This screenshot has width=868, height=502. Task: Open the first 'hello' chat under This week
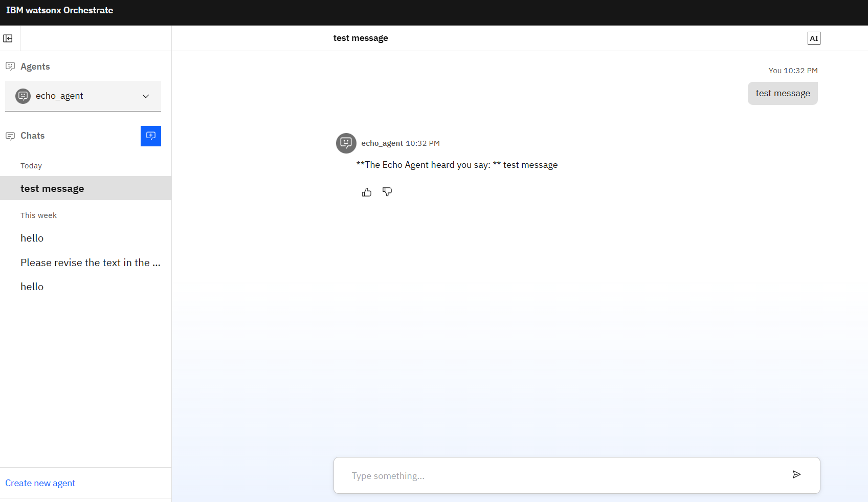tap(86, 238)
